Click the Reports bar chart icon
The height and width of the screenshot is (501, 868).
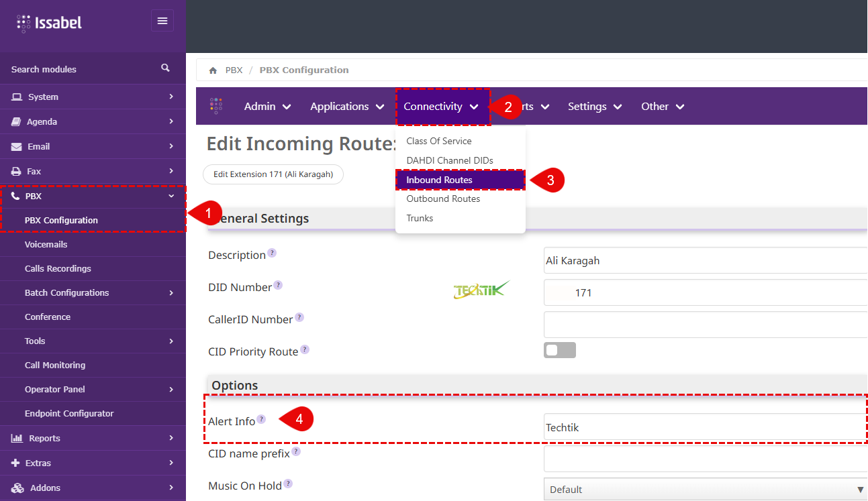(17, 438)
